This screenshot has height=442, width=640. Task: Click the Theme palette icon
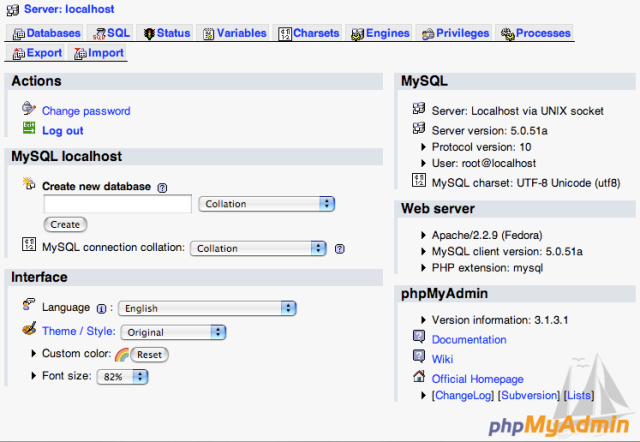[x=29, y=328]
